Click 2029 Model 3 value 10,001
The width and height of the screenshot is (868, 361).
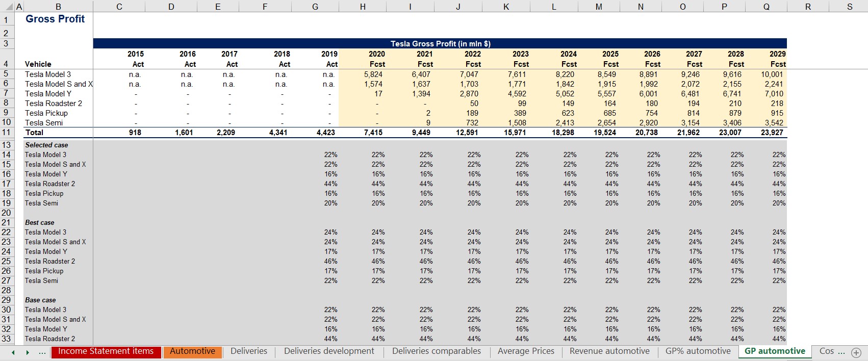[x=772, y=74]
